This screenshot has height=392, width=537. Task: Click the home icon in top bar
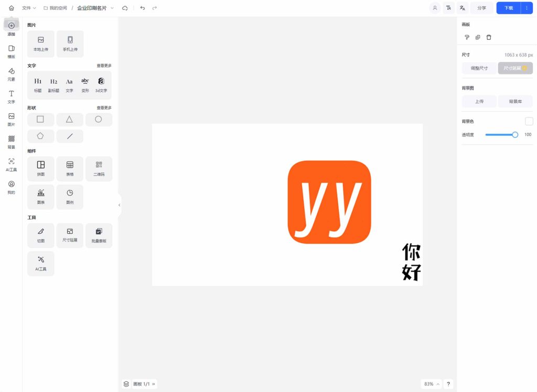[x=12, y=8]
